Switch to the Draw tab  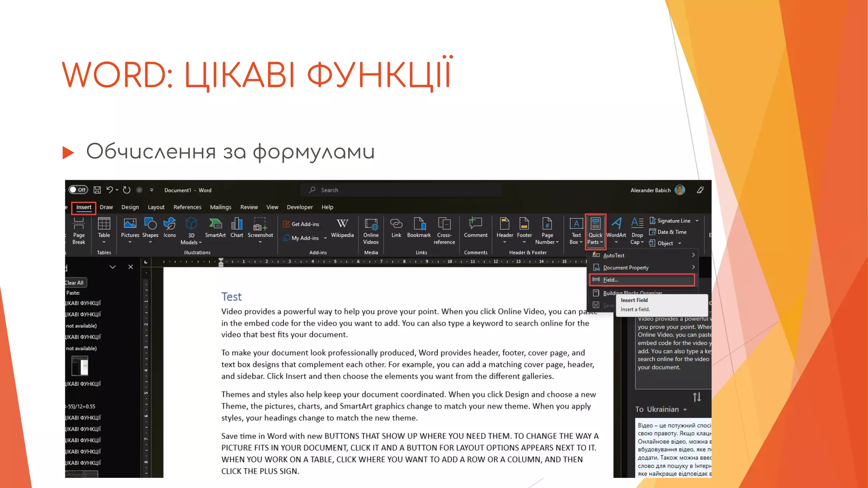click(x=106, y=207)
